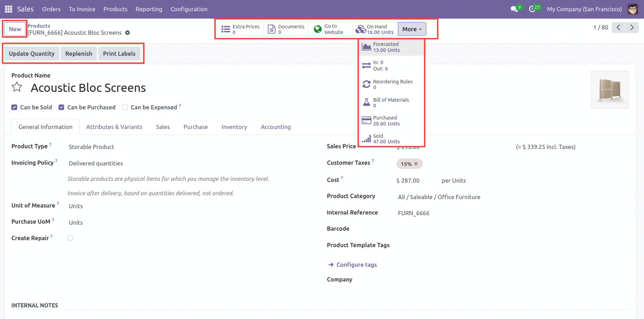644x319 pixels.
Task: Uncheck the Can be Sold checkbox
Action: pyautogui.click(x=14, y=107)
